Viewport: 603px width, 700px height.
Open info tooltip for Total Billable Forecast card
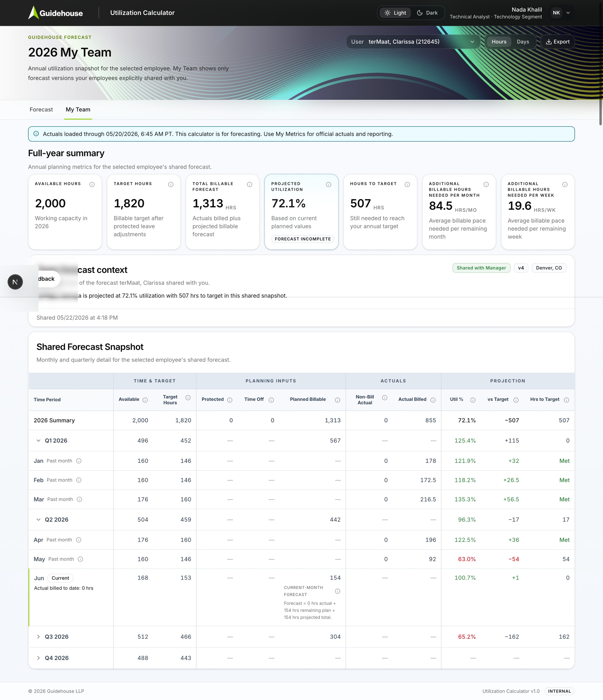click(250, 185)
